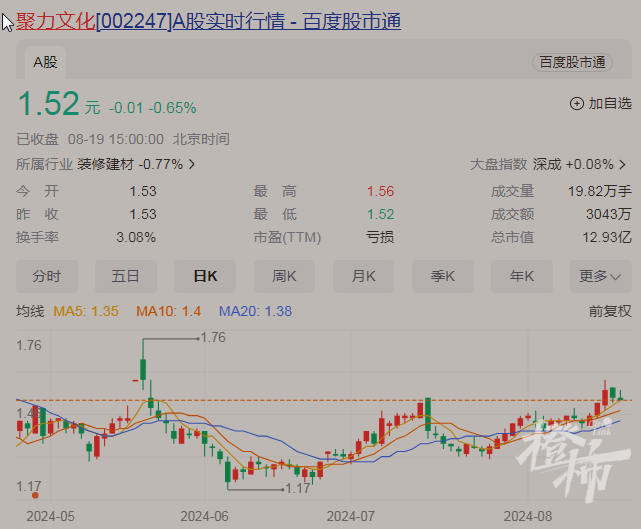This screenshot has height=529, width=641.
Task: Click the MA10: 1.4 legend label
Action: (168, 312)
